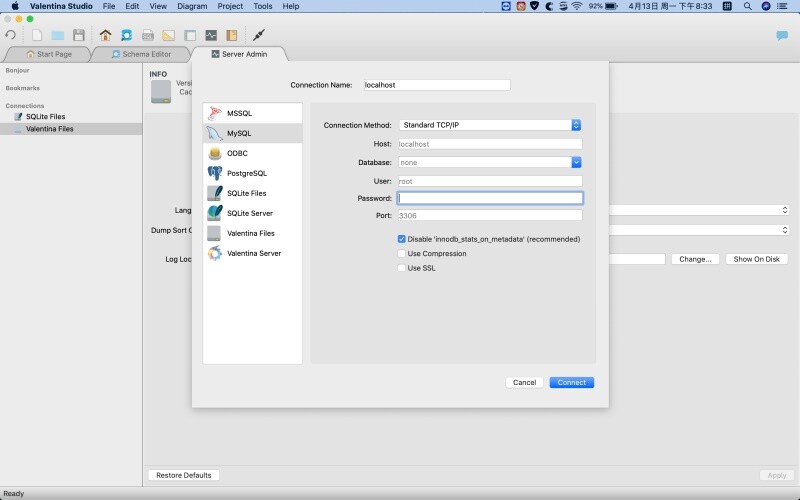The height and width of the screenshot is (500, 800).
Task: Enable Use SSL checkbox
Action: [x=402, y=267]
